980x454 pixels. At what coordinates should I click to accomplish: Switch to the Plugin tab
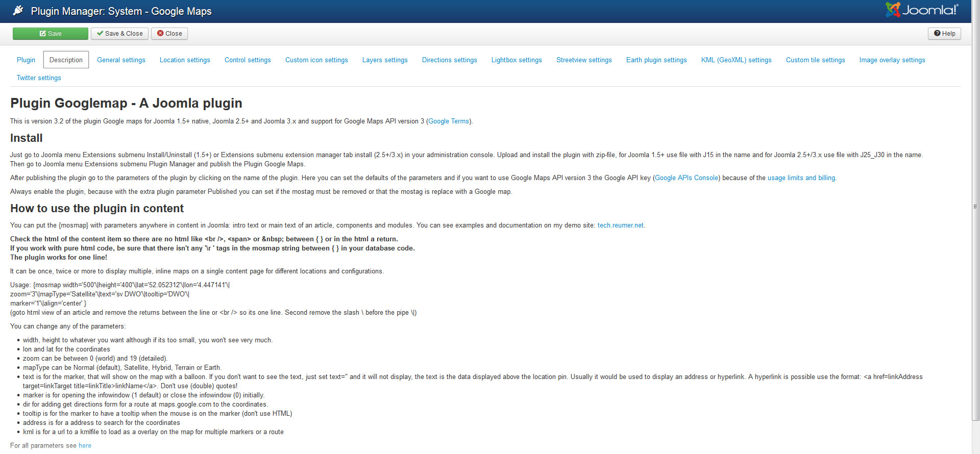pos(26,60)
